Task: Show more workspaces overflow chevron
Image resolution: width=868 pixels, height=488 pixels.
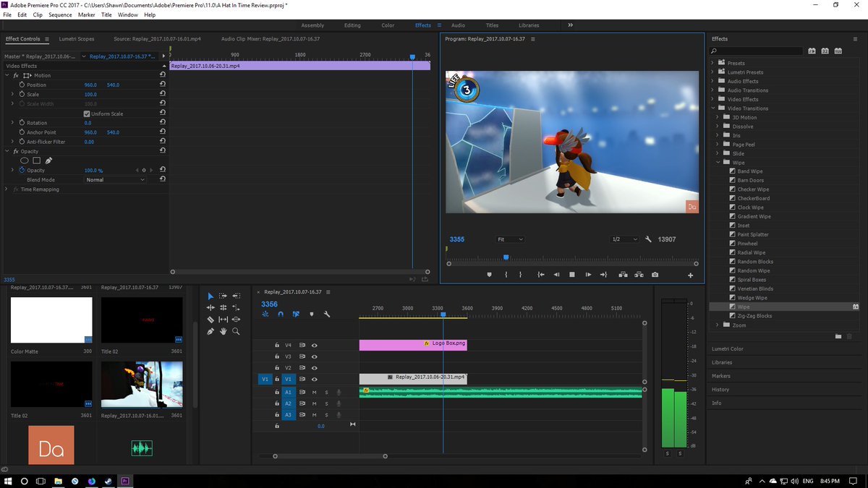Action: click(x=570, y=25)
